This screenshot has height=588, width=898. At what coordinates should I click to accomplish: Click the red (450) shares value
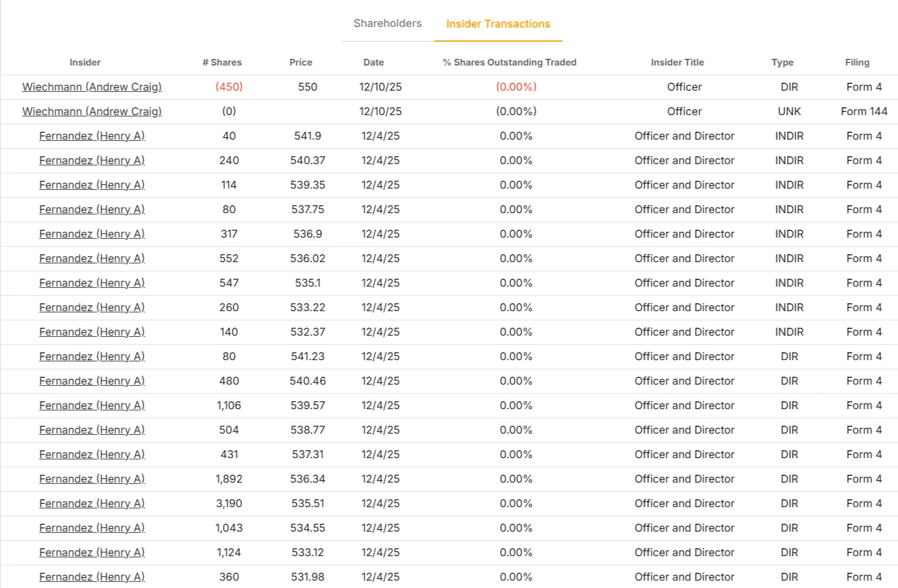229,87
